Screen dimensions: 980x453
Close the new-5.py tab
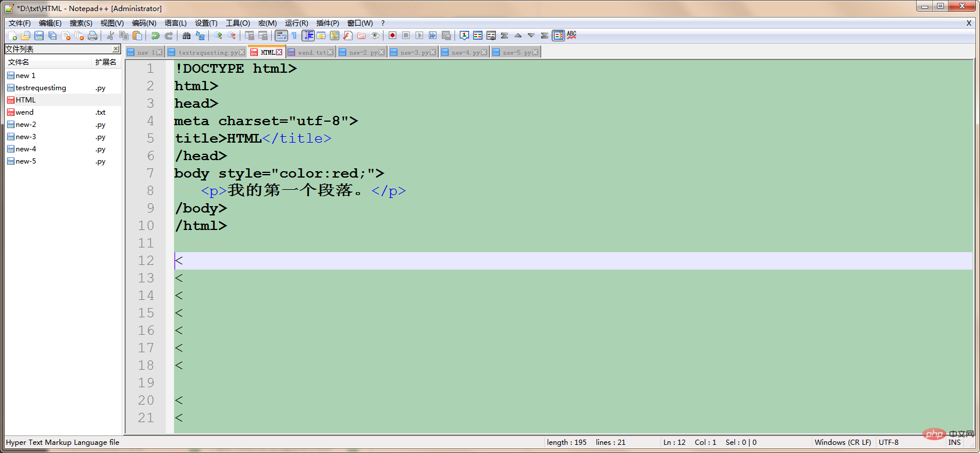tap(535, 52)
